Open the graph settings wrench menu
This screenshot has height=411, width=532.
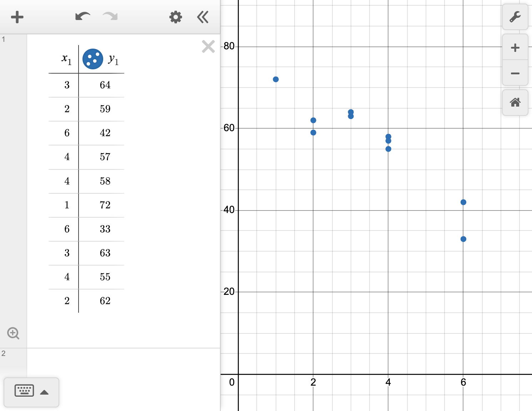click(515, 17)
